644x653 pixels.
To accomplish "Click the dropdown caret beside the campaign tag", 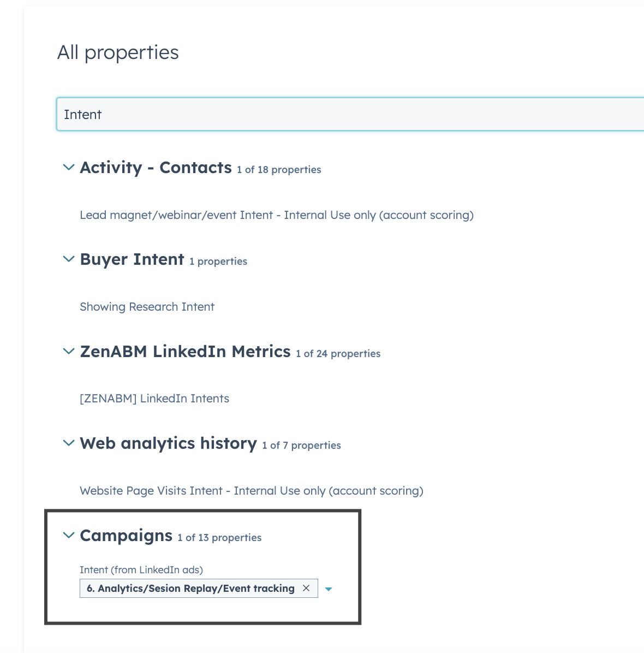I will click(x=328, y=589).
